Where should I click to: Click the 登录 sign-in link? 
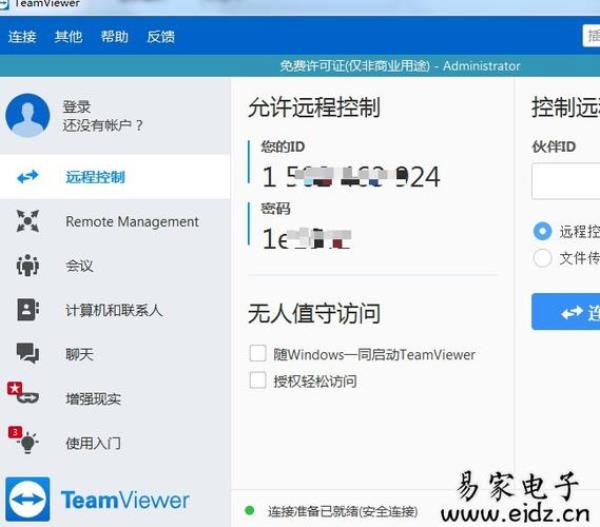pos(77,106)
